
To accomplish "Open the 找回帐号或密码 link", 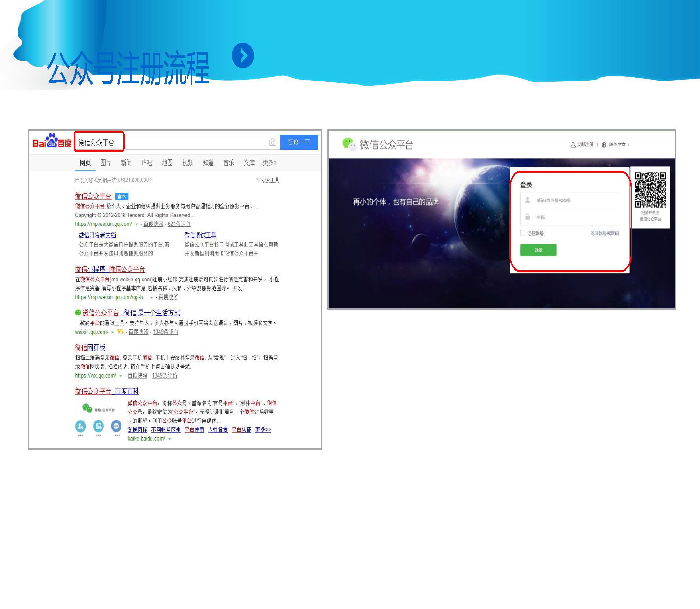I will point(605,233).
